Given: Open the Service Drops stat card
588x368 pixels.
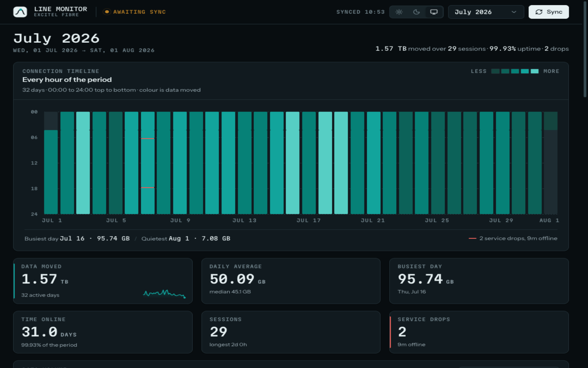Looking at the screenshot, I should coord(479,332).
